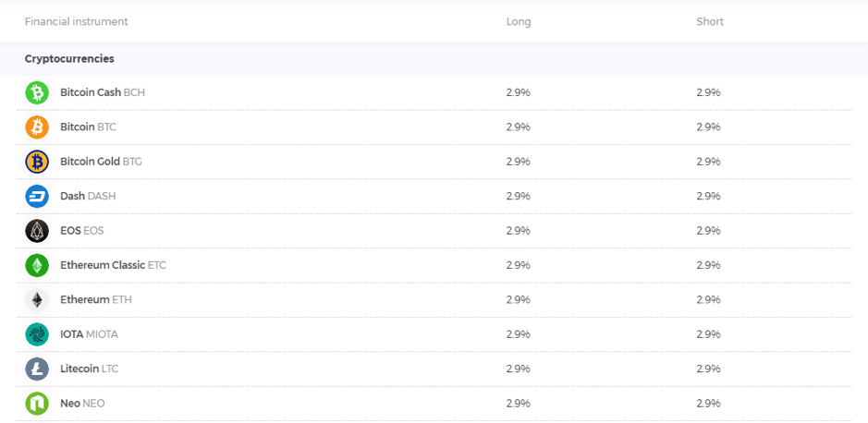Screen dimensions: 868x423
Task: Select the Short column header
Action: click(x=710, y=21)
